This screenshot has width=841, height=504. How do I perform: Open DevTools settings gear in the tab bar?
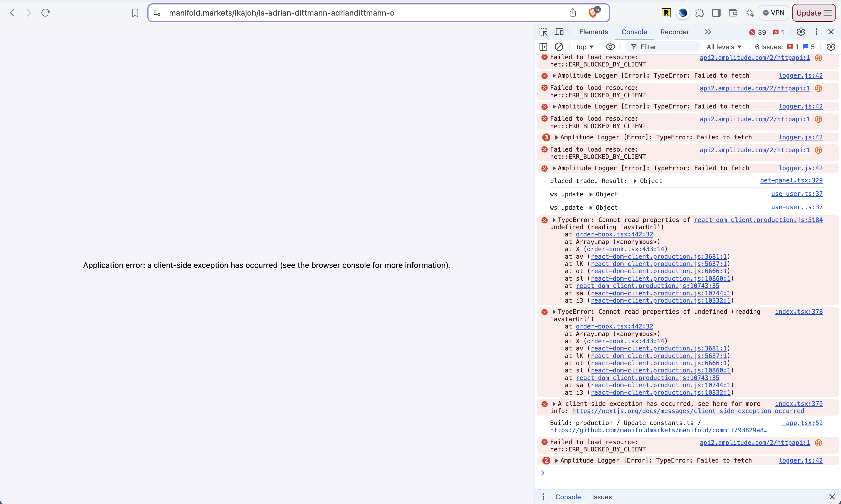[801, 32]
